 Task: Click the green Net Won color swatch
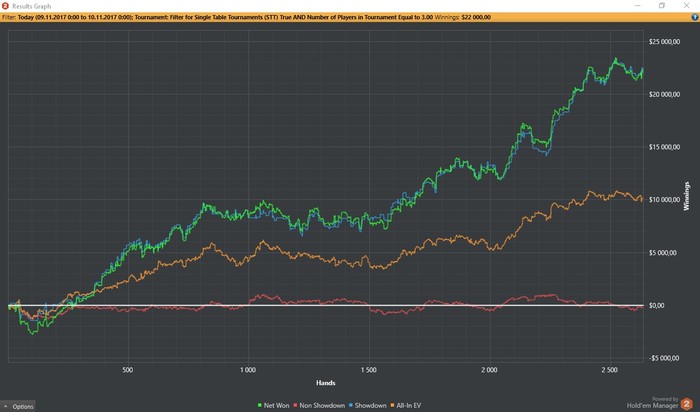coord(260,405)
